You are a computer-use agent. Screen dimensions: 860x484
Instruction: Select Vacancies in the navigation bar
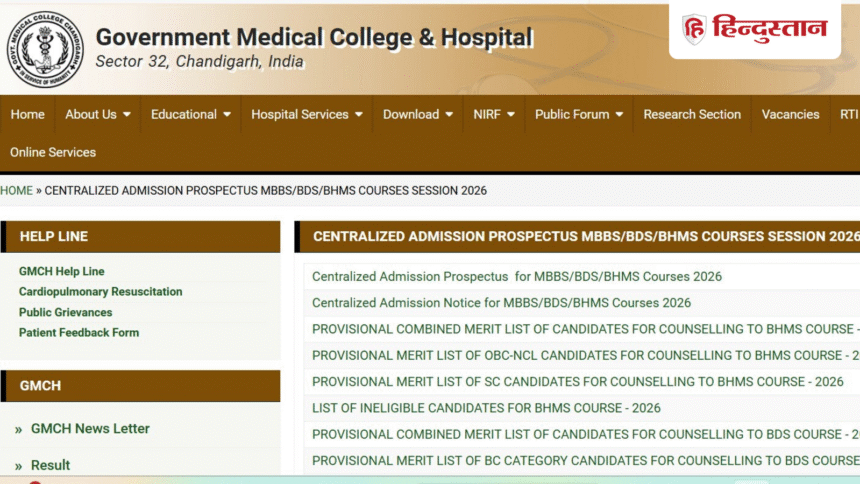tap(790, 114)
